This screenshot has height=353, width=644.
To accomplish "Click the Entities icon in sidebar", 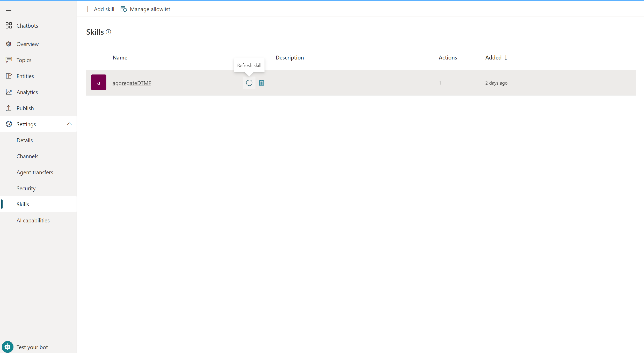I will point(9,76).
